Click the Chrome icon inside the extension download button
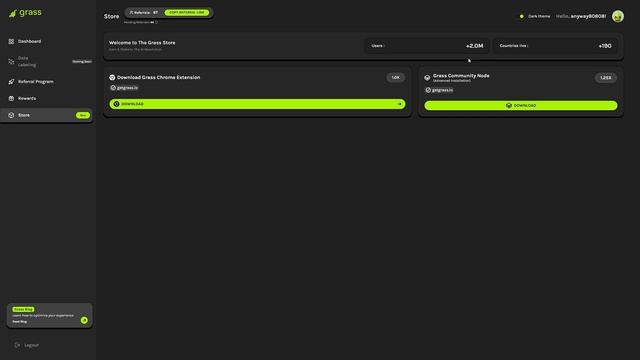The width and height of the screenshot is (640, 360). pyautogui.click(x=116, y=104)
